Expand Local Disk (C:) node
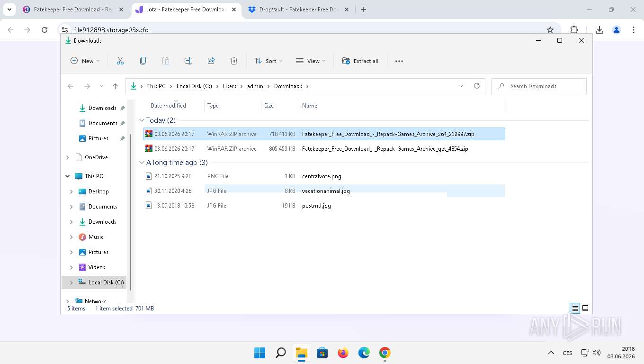Image resolution: width=644 pixels, height=364 pixels. coord(72,282)
